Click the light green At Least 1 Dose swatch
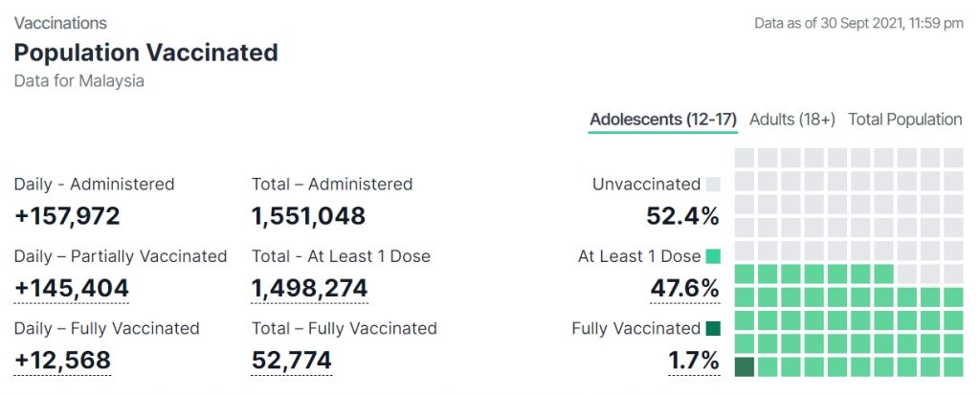 [713, 256]
